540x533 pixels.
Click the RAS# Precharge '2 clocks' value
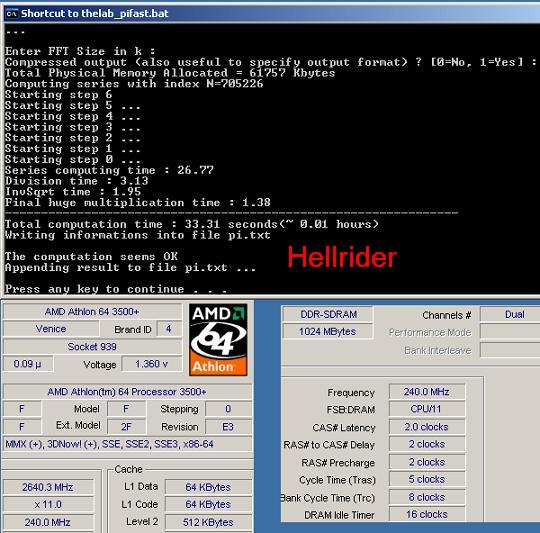(427, 462)
